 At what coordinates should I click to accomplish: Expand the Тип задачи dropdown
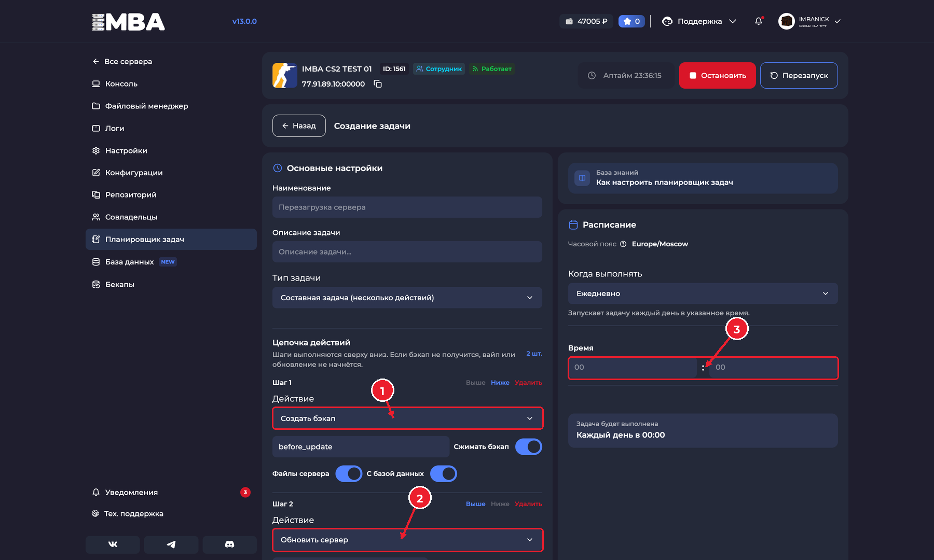tap(407, 298)
